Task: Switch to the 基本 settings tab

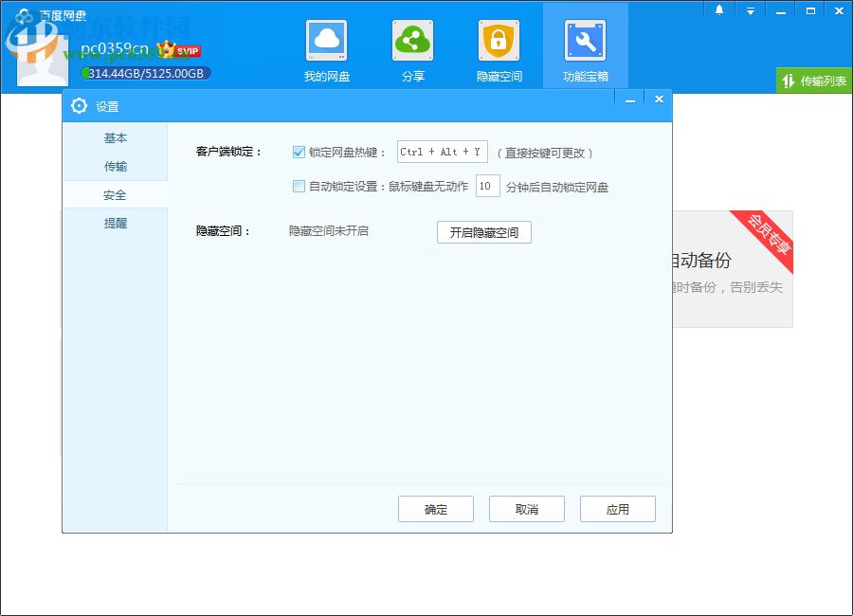Action: pos(115,137)
